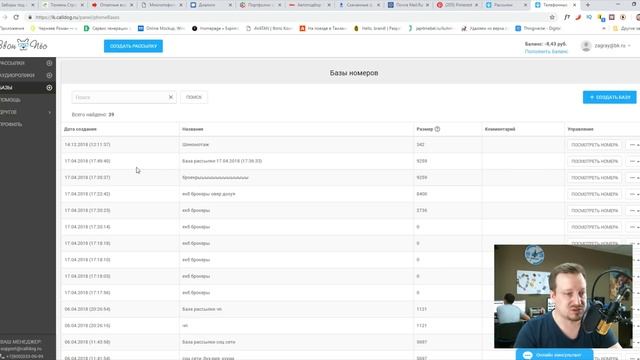Click the Название column header
Screen dimensions: 640x360
pos(193,129)
